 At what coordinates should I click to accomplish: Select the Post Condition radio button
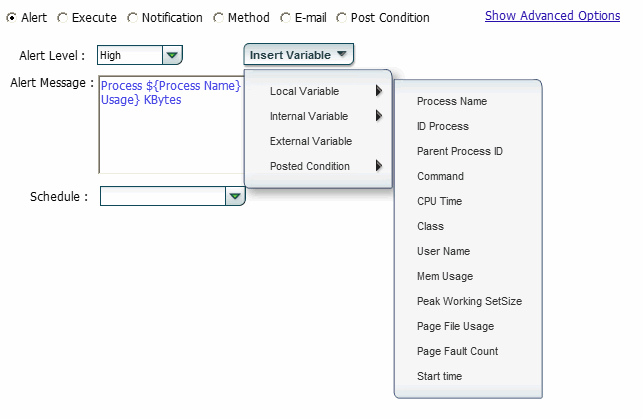(x=341, y=18)
